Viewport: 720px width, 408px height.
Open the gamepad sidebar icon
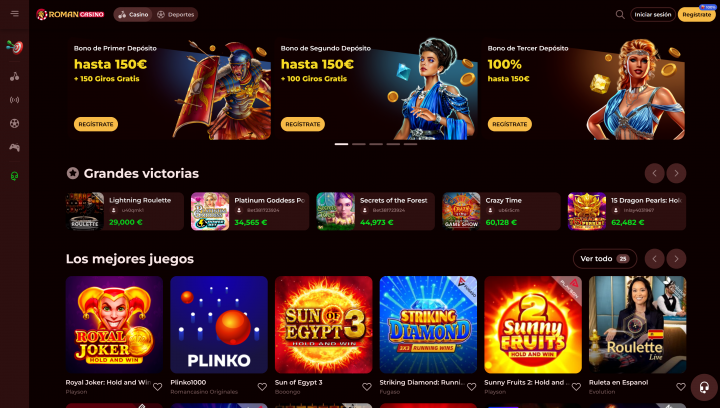15,147
